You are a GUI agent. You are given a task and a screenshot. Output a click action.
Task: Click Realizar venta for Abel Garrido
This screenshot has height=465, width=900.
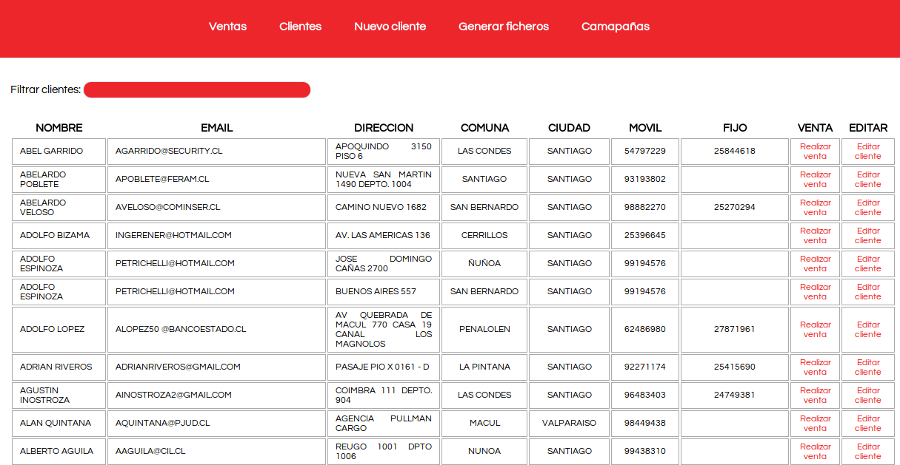click(x=815, y=151)
